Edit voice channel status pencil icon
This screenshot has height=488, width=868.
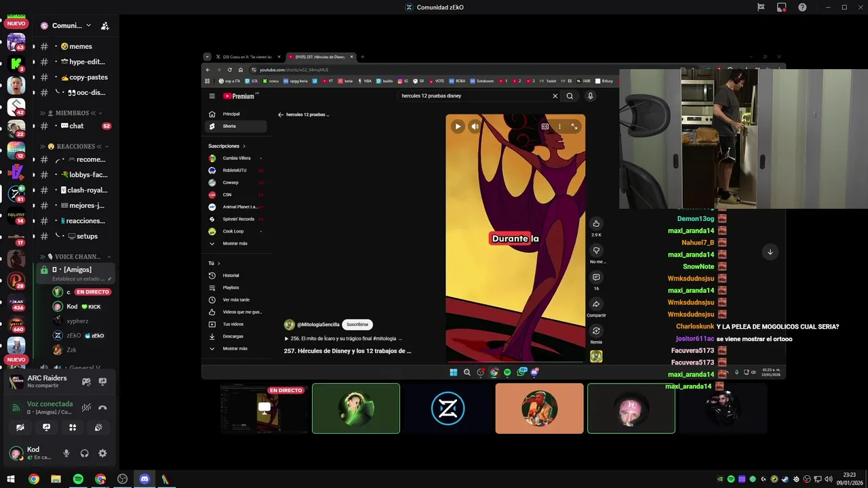coord(108,279)
